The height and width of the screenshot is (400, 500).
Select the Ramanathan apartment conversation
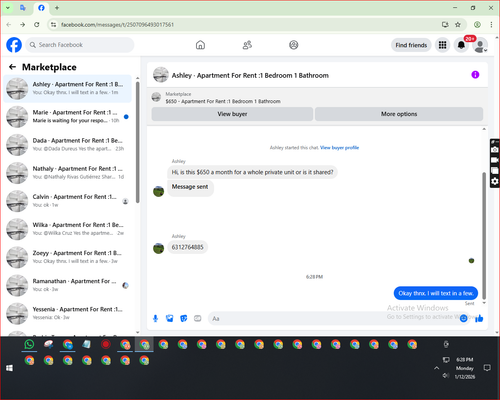(x=67, y=285)
